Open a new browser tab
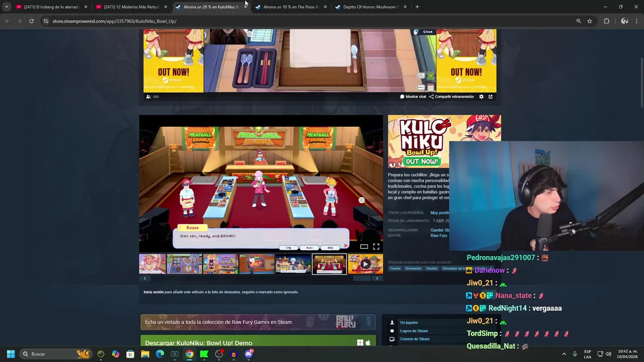 coord(417,7)
